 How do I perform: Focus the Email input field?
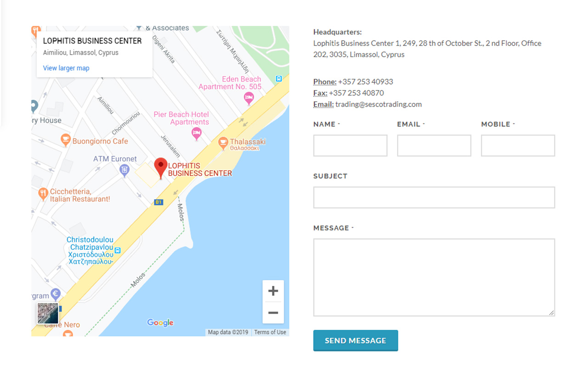click(434, 145)
